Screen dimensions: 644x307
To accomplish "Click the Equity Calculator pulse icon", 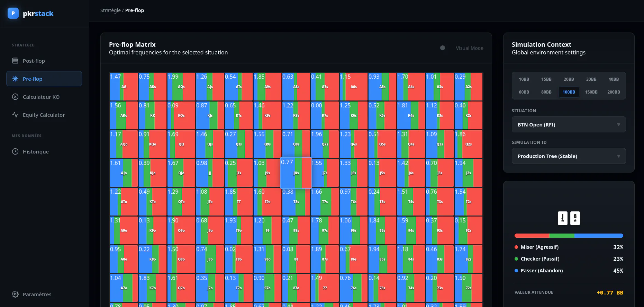I will [x=15, y=115].
